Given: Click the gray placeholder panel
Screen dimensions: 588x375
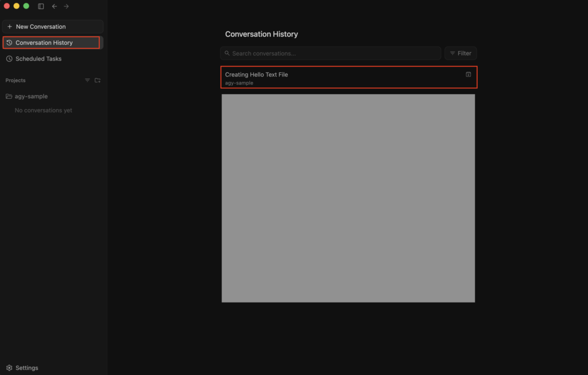Looking at the screenshot, I should [x=349, y=198].
